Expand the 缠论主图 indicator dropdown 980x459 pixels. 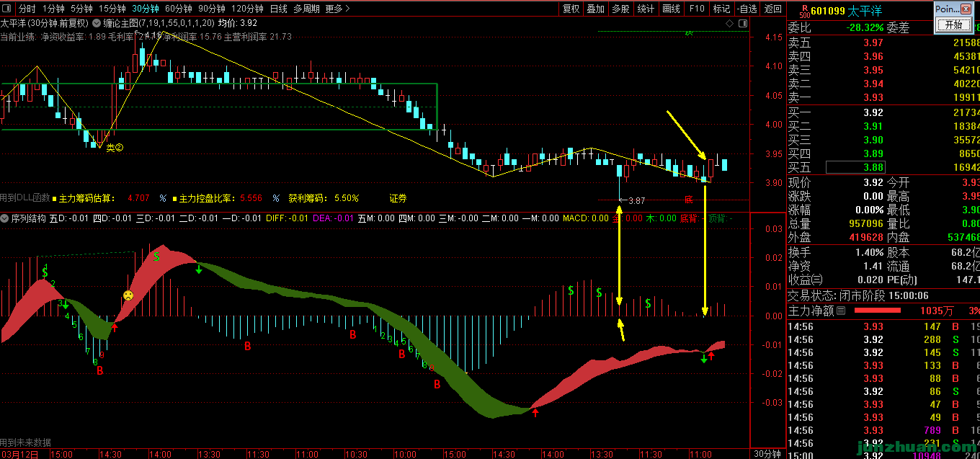[96, 23]
